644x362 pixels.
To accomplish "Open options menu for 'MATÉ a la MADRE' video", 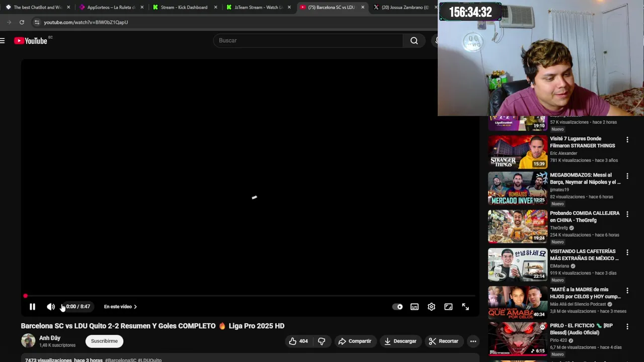I will [x=627, y=291].
